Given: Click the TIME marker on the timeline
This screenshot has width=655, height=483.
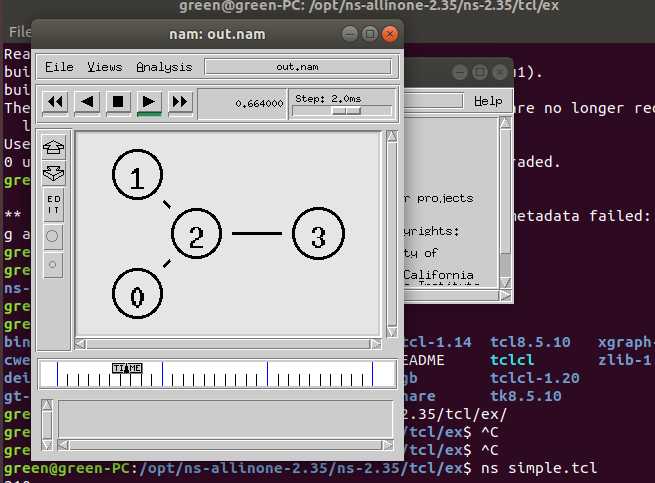Looking at the screenshot, I should click(x=127, y=368).
